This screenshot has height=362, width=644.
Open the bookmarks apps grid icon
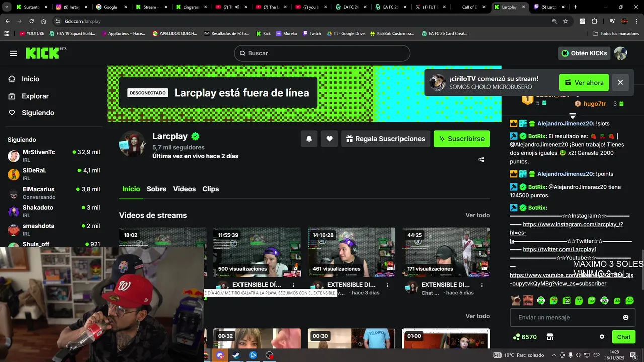click(x=7, y=34)
